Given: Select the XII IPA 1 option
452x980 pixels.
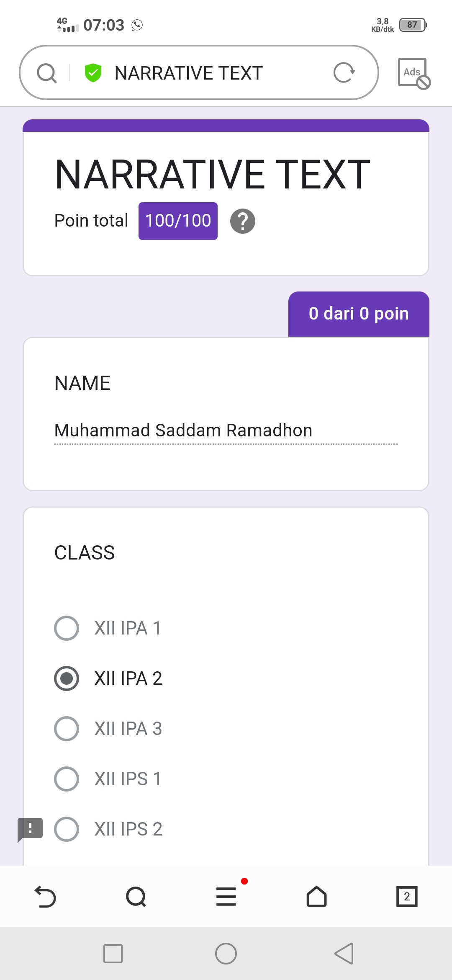Looking at the screenshot, I should (67, 628).
